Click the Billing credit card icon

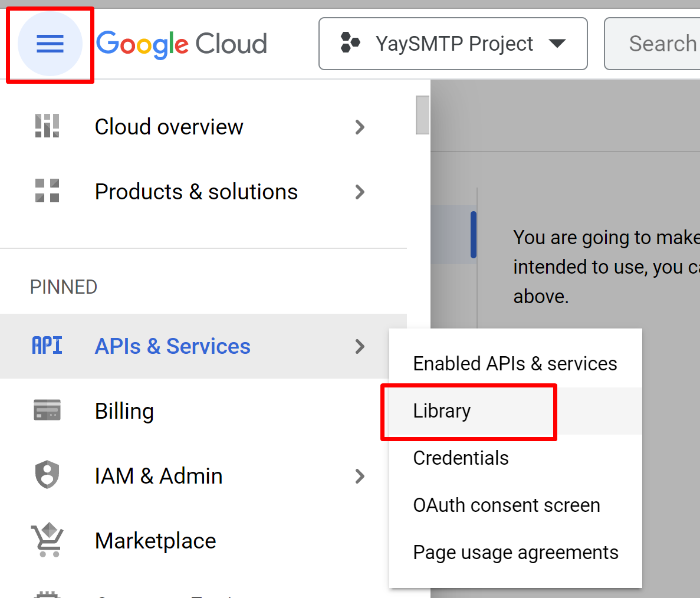click(x=47, y=410)
